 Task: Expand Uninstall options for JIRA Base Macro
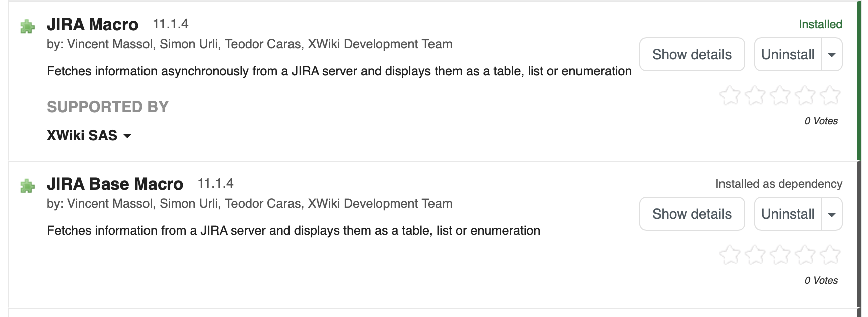(x=832, y=214)
